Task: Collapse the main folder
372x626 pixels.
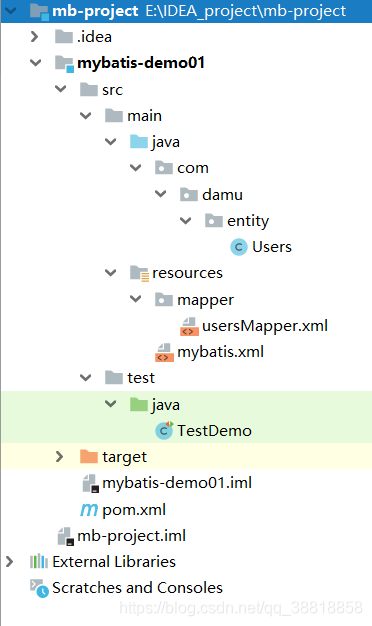Action: coord(85,116)
